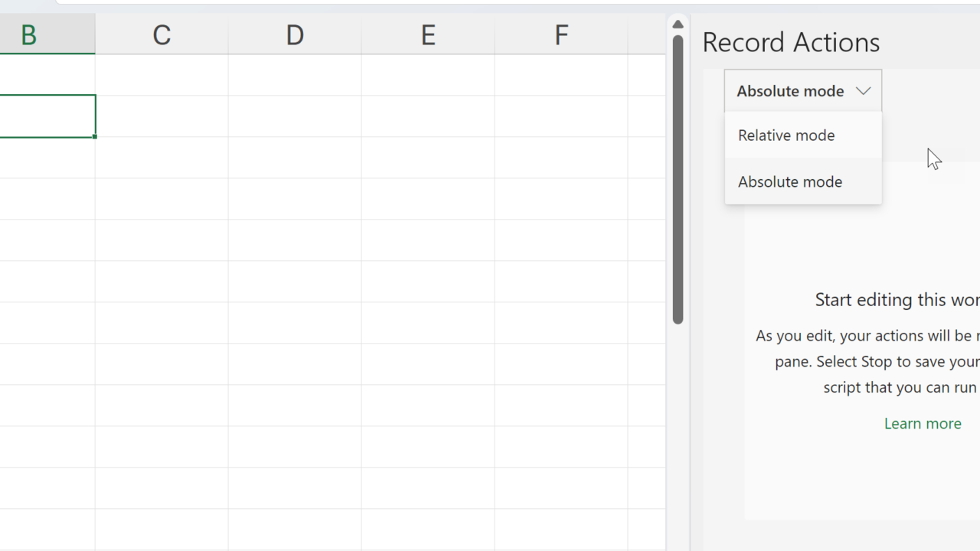Open the Learn more link
This screenshot has width=980, height=551.
click(x=922, y=423)
